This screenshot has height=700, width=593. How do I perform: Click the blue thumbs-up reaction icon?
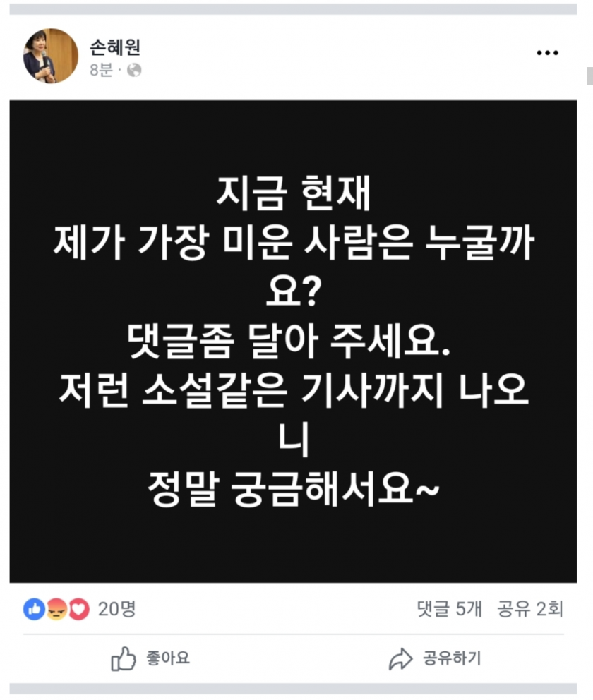point(34,609)
